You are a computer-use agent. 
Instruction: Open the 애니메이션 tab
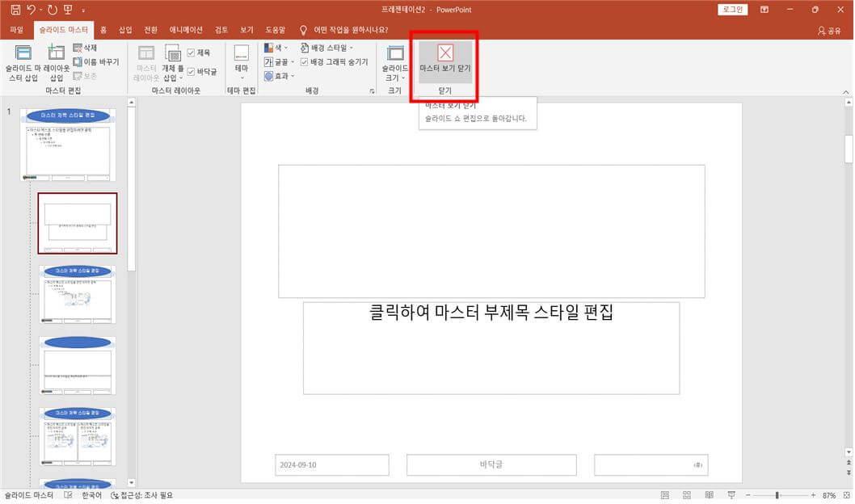(185, 30)
